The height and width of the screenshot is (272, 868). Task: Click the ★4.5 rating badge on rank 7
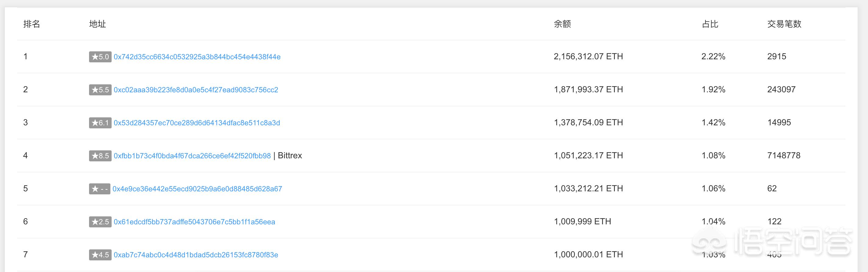100,255
